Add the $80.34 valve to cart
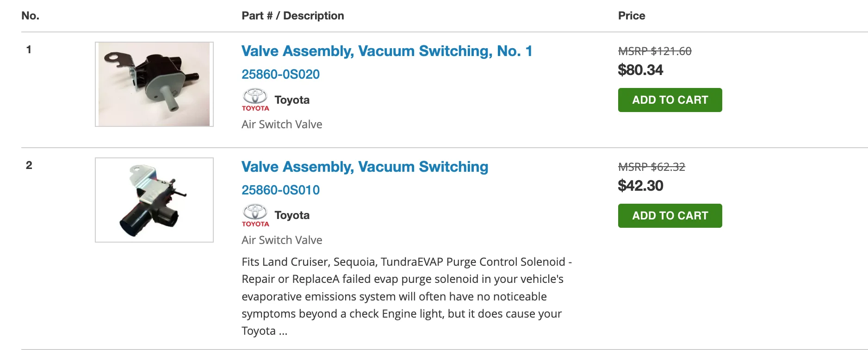Screen dimensions: 868x350 tap(670, 100)
